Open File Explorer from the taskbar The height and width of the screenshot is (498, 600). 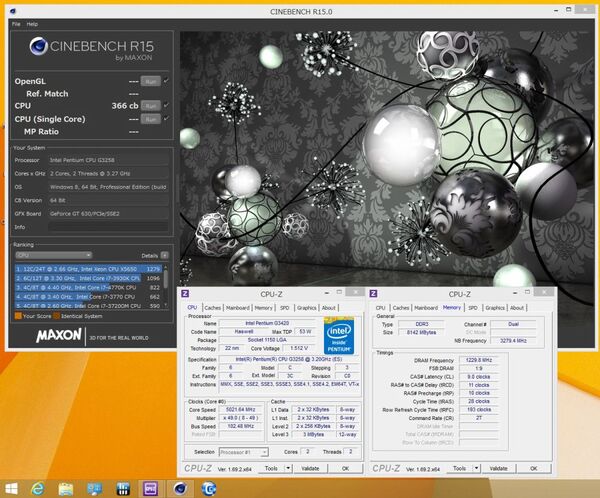tap(66, 489)
